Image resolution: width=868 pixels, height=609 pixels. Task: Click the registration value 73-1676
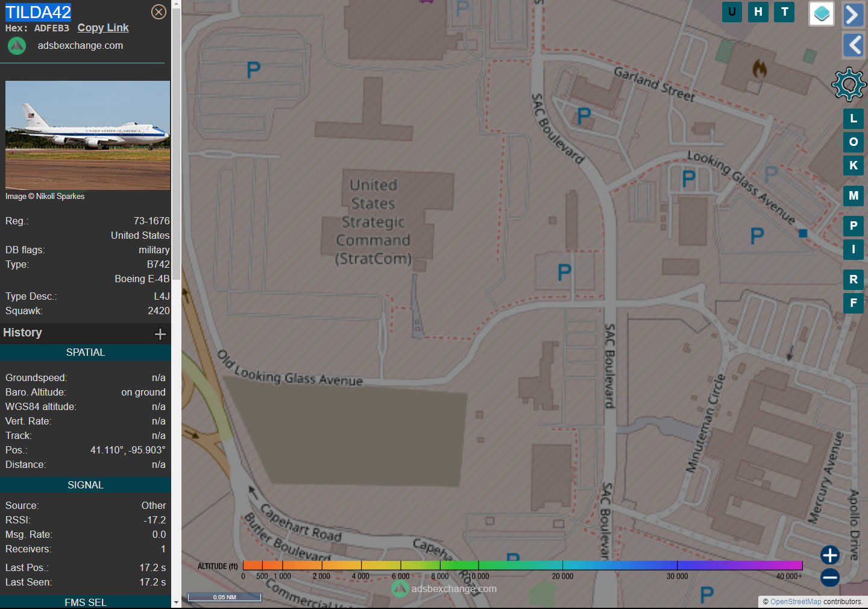pos(152,221)
